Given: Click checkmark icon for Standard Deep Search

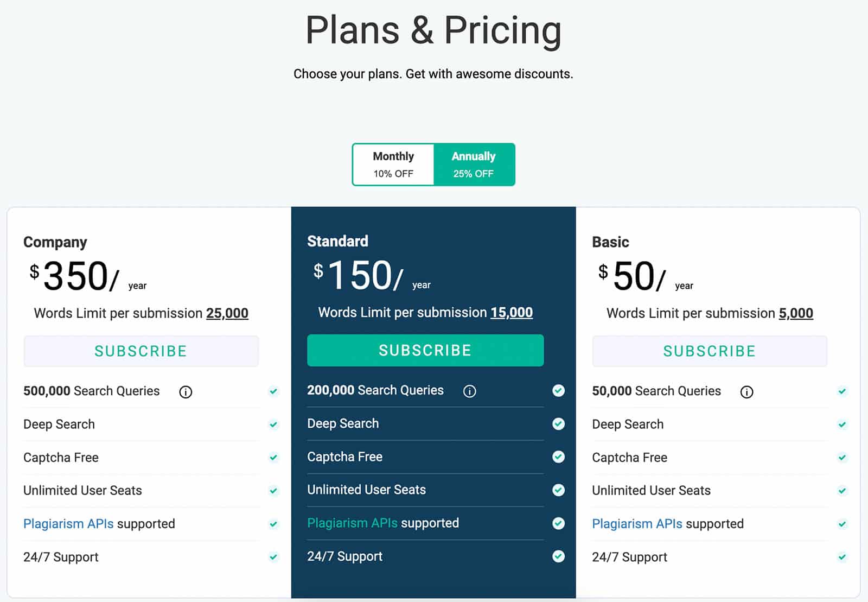Looking at the screenshot, I should click(x=558, y=424).
